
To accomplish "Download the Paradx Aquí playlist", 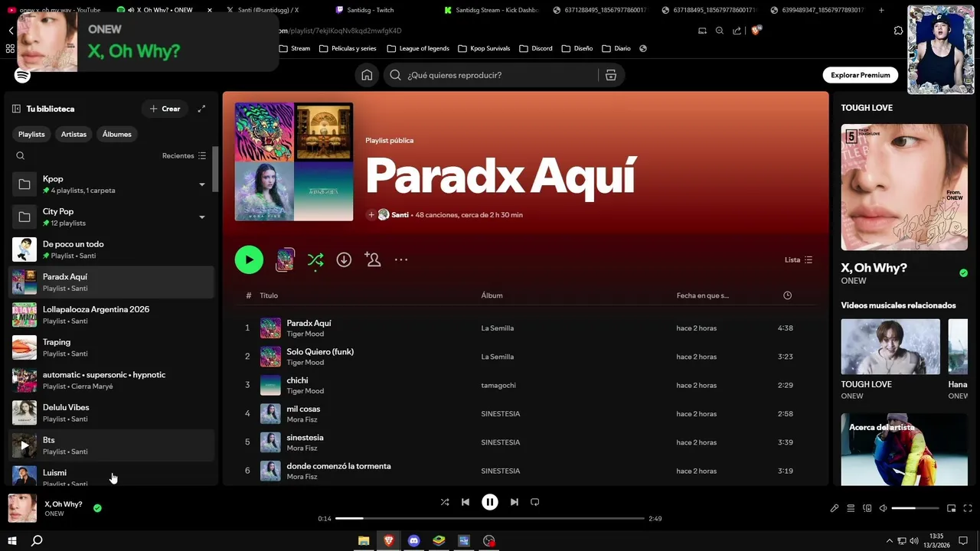I will click(344, 259).
